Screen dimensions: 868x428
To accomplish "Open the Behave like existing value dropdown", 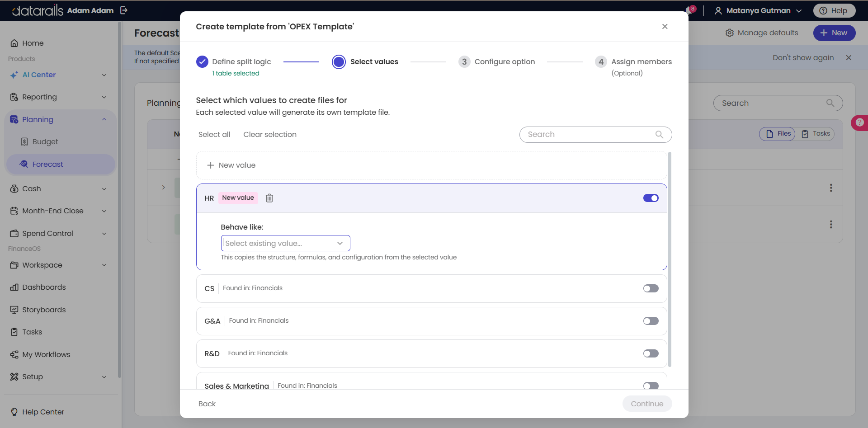I will (286, 243).
